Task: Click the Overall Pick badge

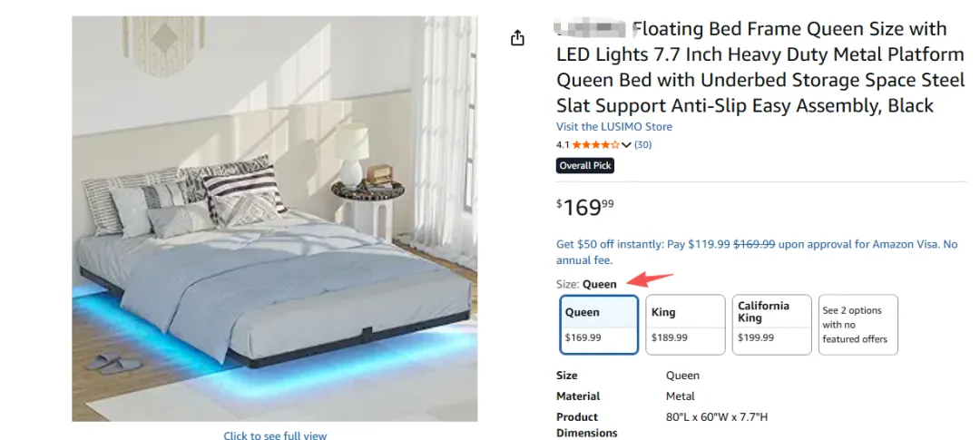Action: tap(585, 166)
